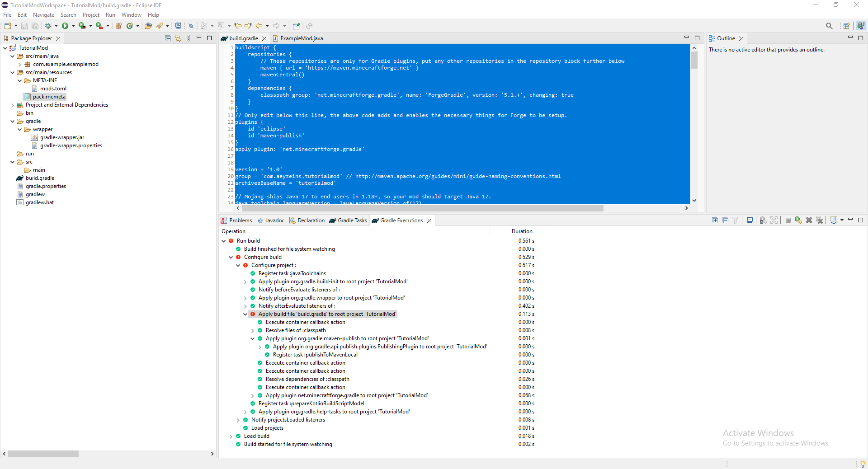Collapse all in Package Explorer
The height and width of the screenshot is (469, 868).
[x=168, y=38]
